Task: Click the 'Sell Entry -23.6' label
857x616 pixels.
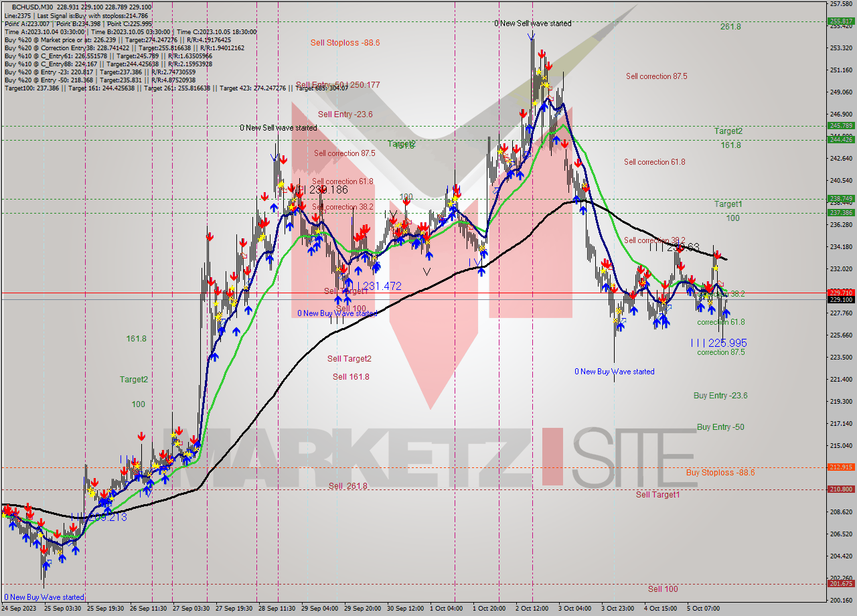Action: click(x=345, y=114)
